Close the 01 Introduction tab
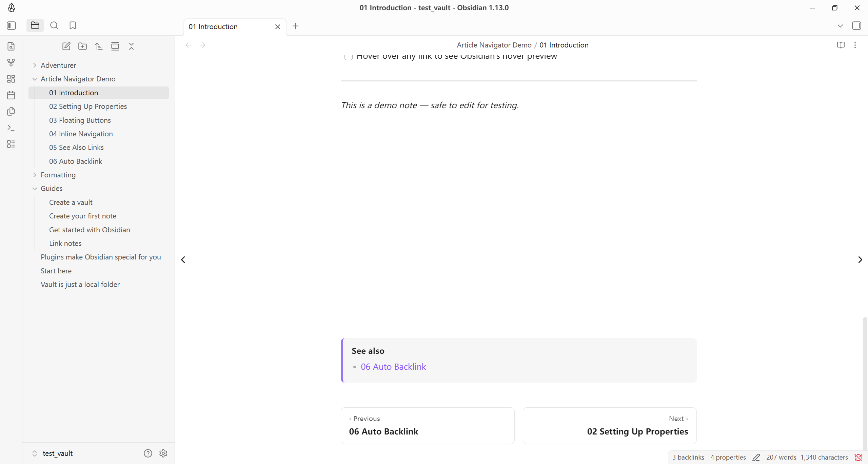 (278, 27)
